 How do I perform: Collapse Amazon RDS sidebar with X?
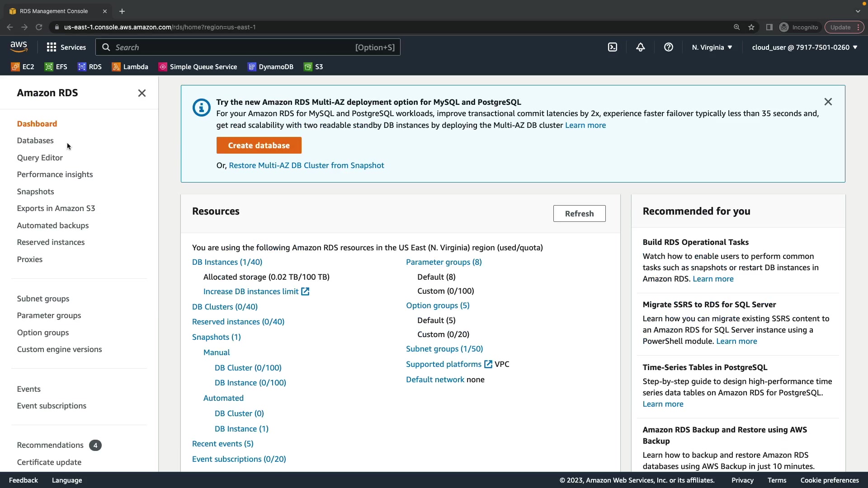(x=142, y=93)
